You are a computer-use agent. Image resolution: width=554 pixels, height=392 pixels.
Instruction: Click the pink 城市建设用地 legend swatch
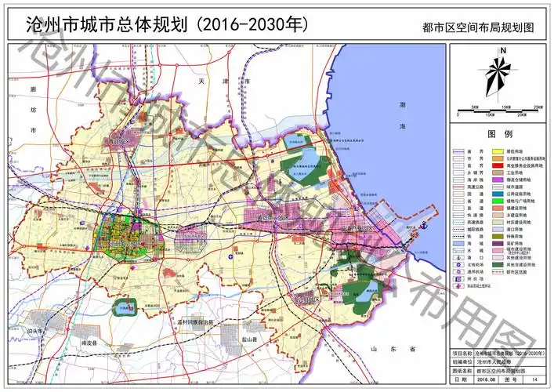coord(497,251)
